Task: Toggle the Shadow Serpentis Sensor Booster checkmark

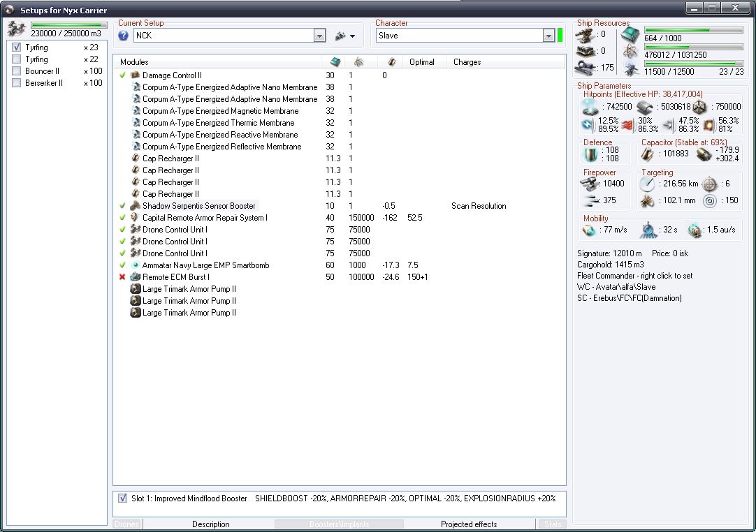Action: (122, 206)
